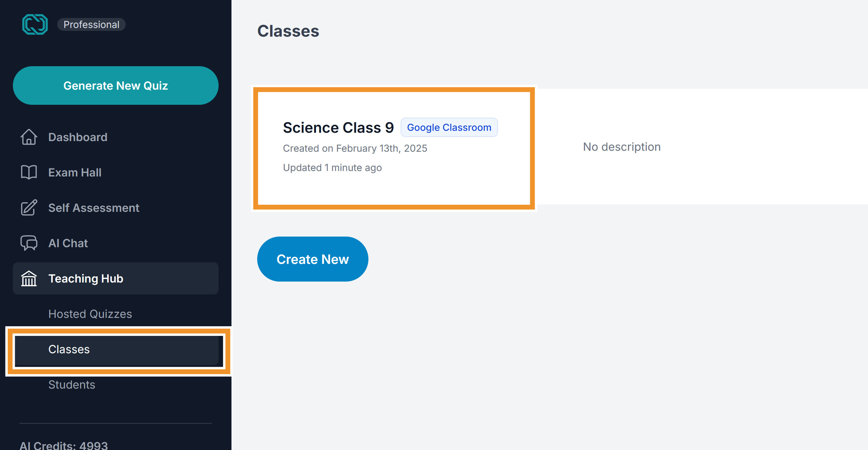Collapse the Teaching Hub section
Viewport: 868px width, 450px height.
tap(116, 279)
